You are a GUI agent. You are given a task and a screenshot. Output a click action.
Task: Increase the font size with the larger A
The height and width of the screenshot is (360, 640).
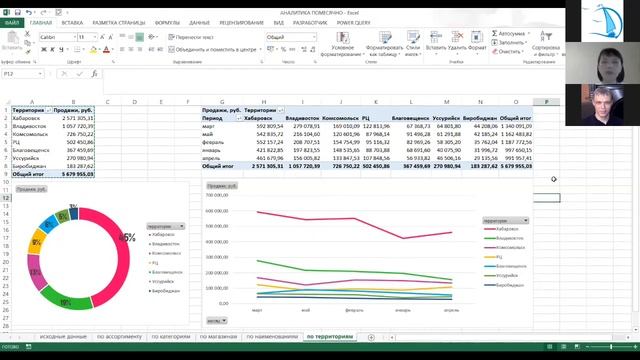(102, 37)
